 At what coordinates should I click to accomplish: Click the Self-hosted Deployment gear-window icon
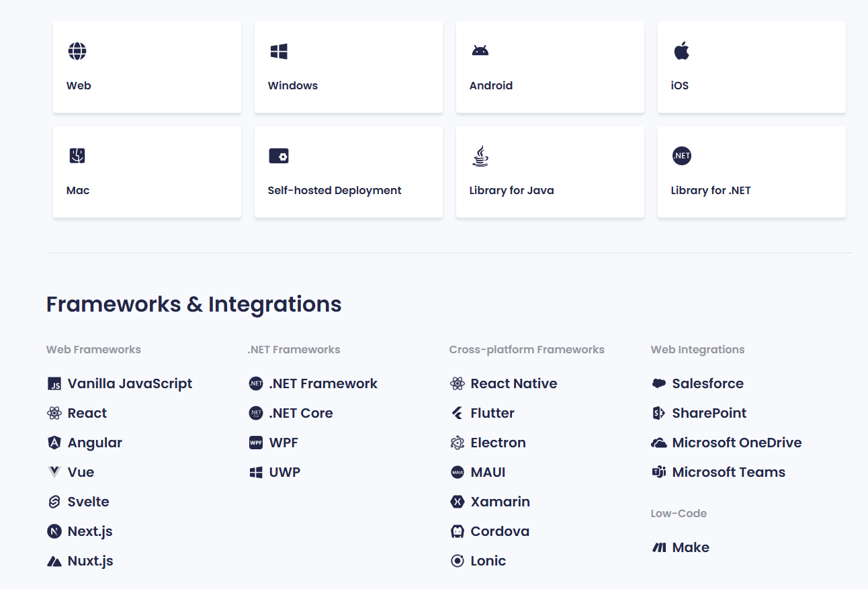click(279, 156)
